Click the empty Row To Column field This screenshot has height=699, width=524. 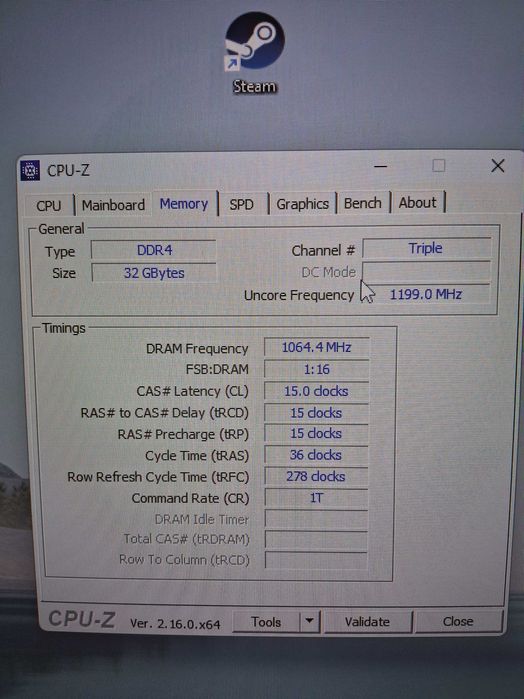point(316,560)
